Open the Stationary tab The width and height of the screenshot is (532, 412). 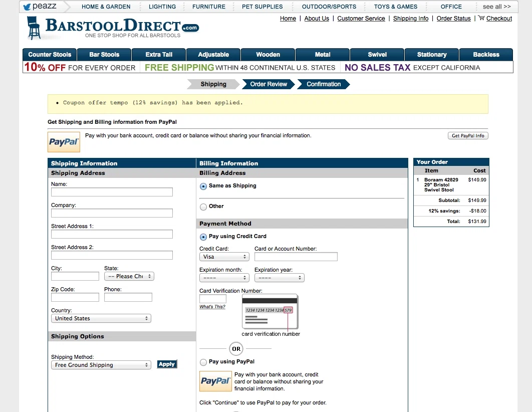pyautogui.click(x=432, y=55)
